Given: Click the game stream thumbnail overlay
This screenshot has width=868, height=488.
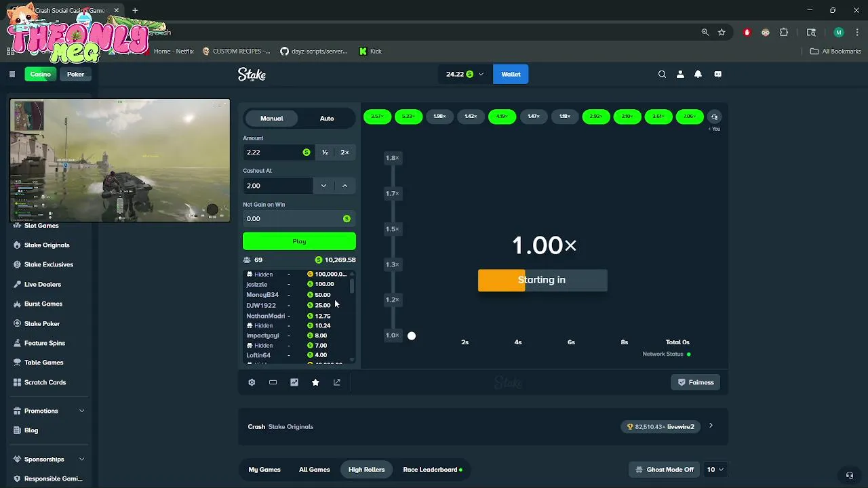Looking at the screenshot, I should coord(120,161).
